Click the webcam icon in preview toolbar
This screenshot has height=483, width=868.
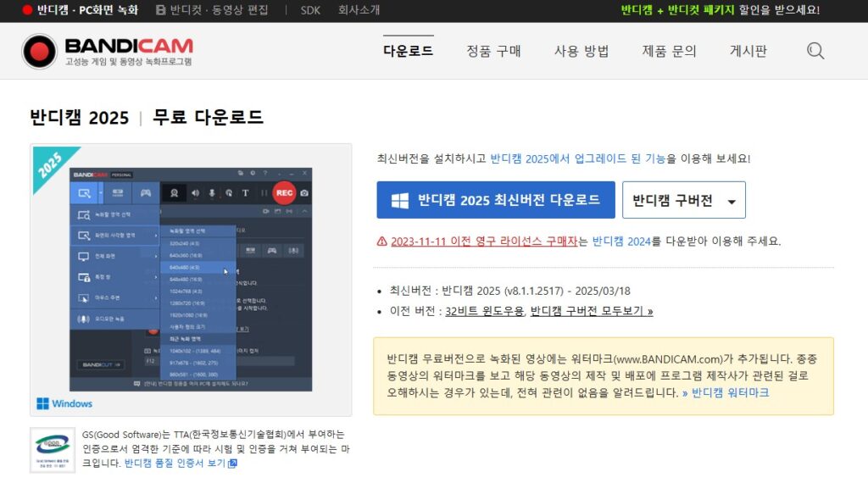coord(174,193)
